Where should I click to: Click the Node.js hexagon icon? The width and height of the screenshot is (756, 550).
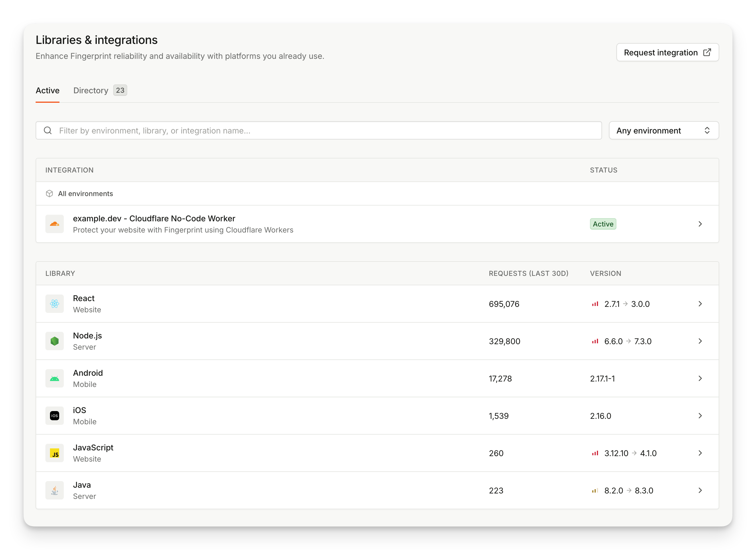55,341
